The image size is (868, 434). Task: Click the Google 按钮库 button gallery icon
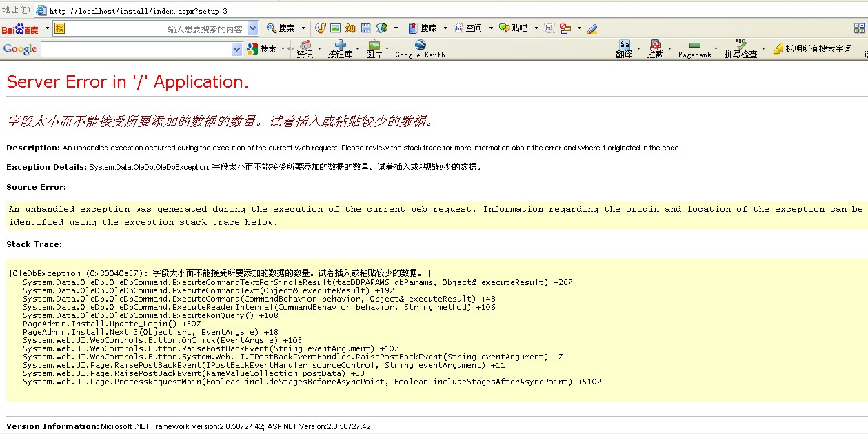pos(340,49)
